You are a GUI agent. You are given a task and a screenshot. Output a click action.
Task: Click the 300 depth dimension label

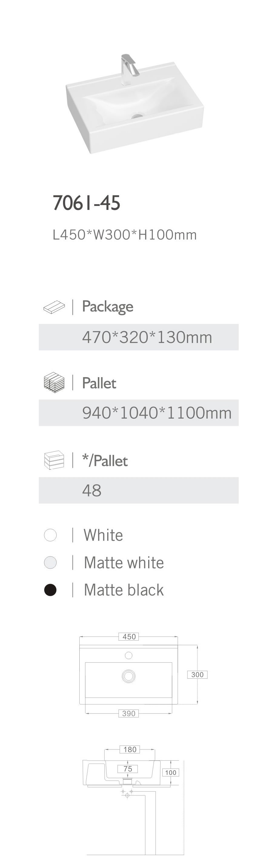[x=197, y=674]
